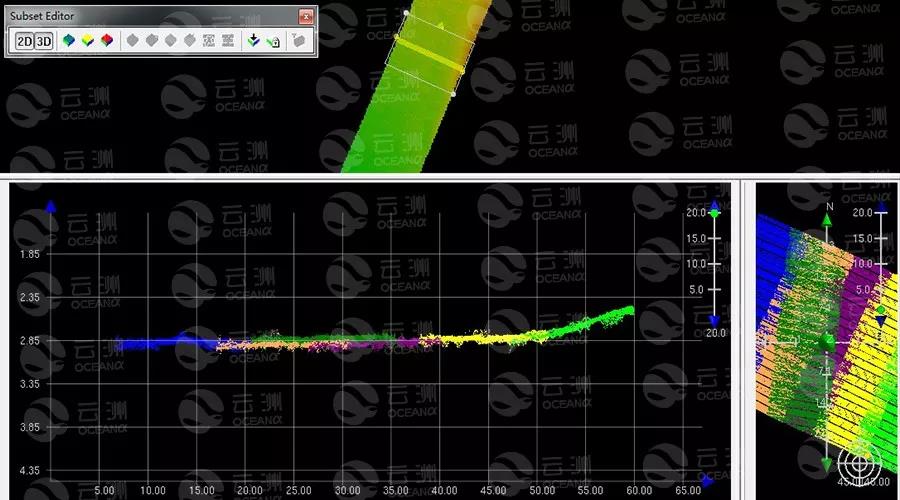
Task: Click the 1.85 depth label on profile axis
Action: (x=30, y=254)
